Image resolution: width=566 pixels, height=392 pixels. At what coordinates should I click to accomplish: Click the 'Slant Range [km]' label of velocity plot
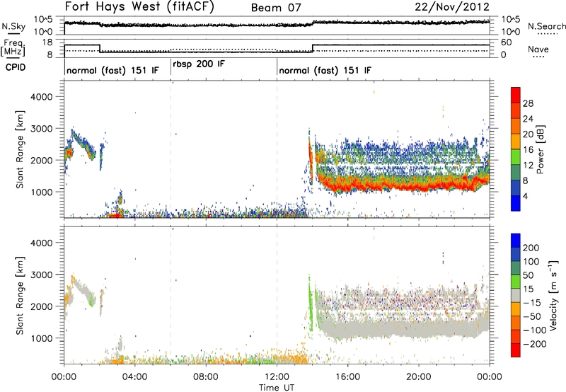[20, 296]
